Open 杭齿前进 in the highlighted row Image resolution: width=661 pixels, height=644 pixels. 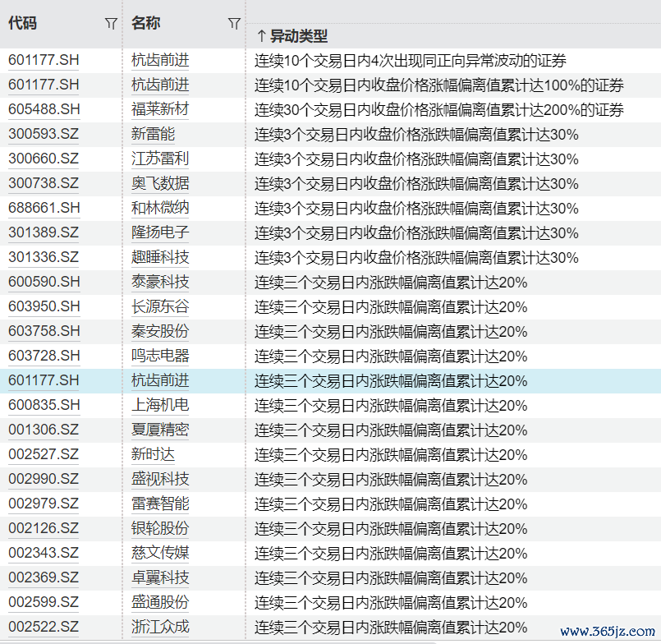tap(160, 380)
